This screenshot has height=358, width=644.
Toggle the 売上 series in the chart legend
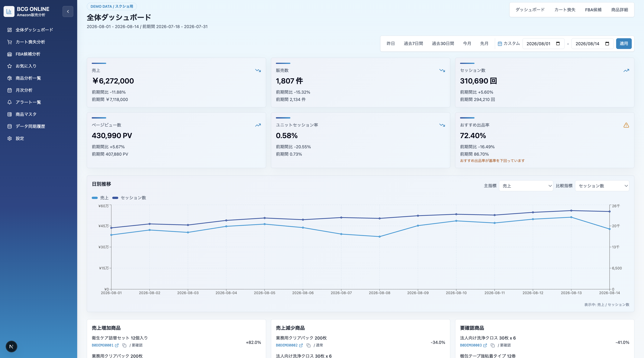[100, 198]
